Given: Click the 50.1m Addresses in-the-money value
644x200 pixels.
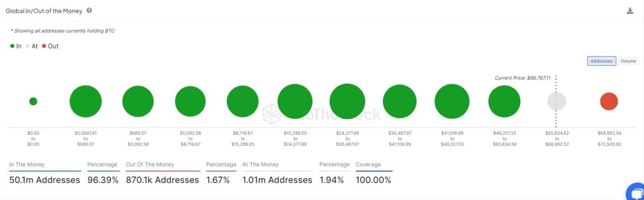Looking at the screenshot, I should coord(44,180).
